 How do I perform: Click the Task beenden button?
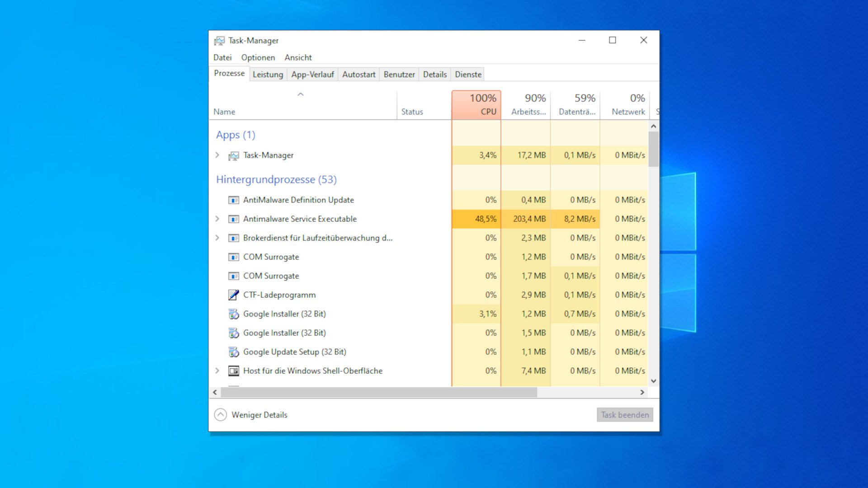[625, 414]
